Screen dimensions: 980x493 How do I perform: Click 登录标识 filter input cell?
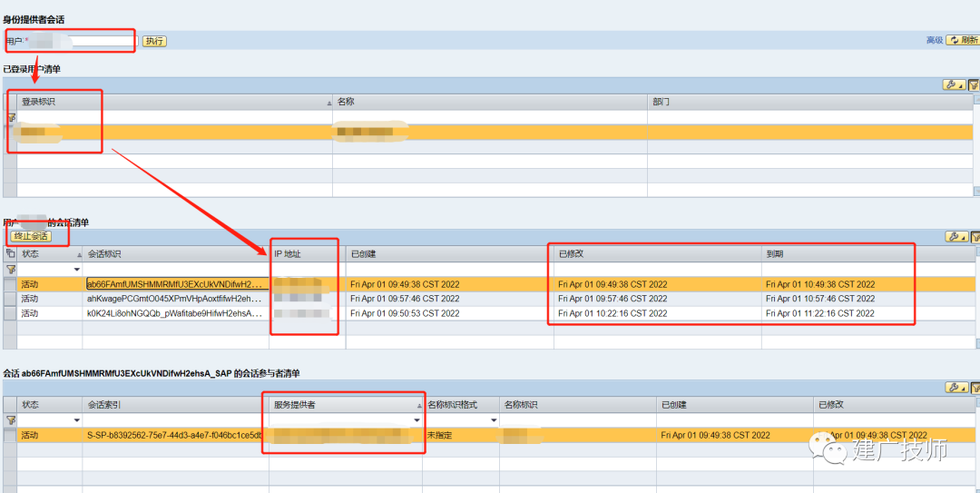174,118
